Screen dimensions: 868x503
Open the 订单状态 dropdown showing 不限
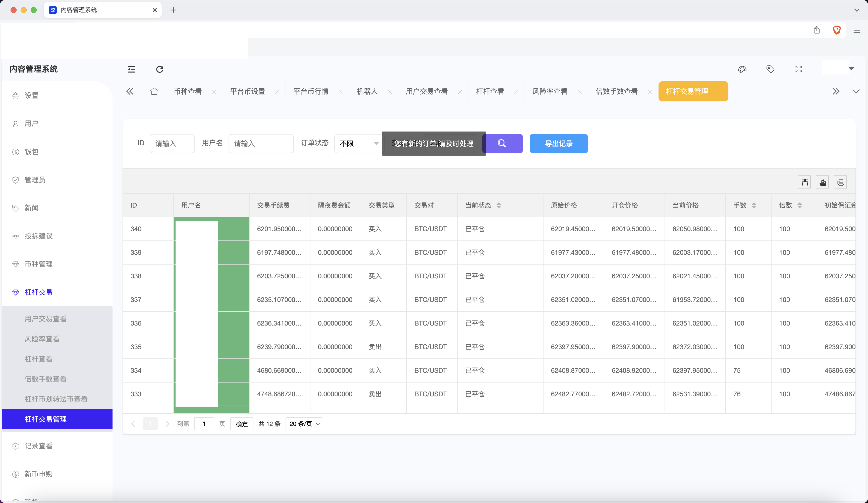tap(359, 143)
